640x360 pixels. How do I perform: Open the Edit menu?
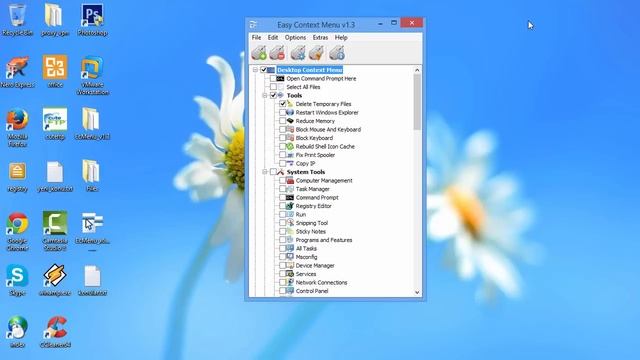click(x=273, y=38)
